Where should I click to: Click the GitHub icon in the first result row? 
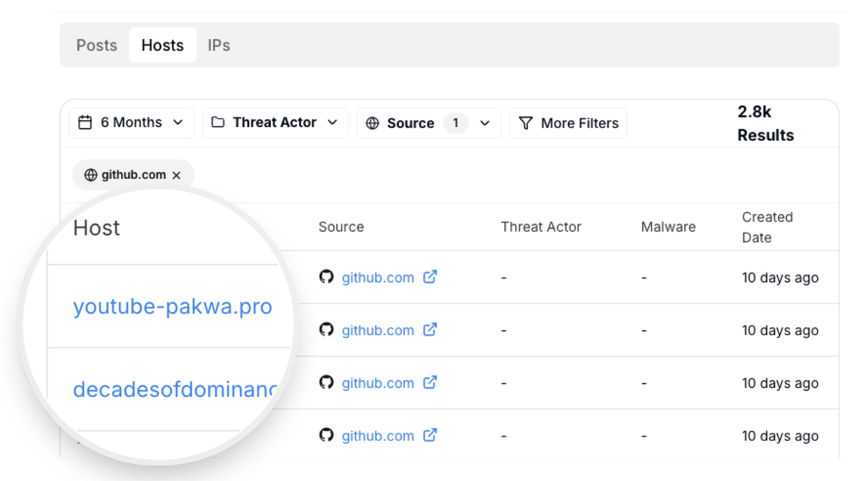pos(327,277)
